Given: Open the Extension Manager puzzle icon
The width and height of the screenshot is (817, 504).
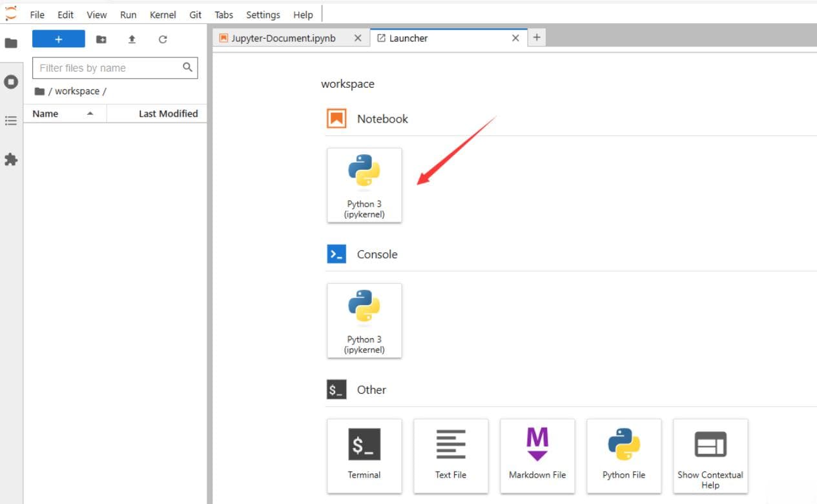Looking at the screenshot, I should (11, 159).
